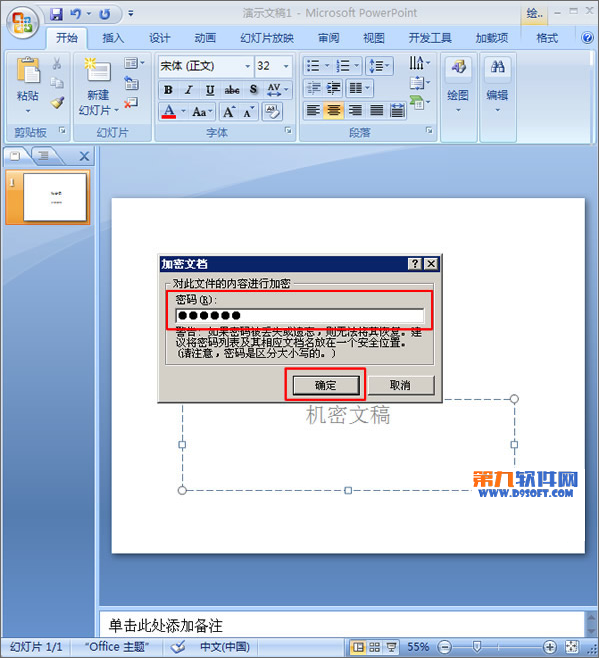Save the presentation via Quick Access
Viewport: 599px width, 658px height.
tap(56, 14)
